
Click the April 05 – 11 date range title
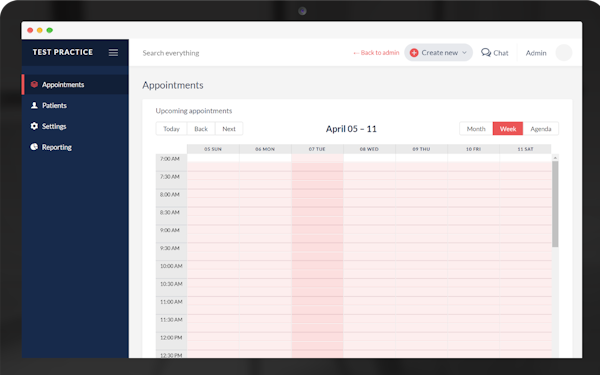tap(351, 129)
